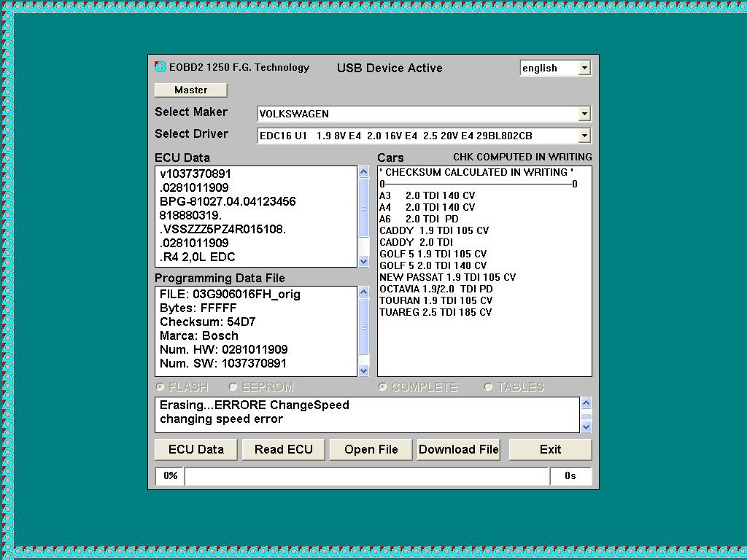Click the Erasing...ERRORE ChangeSpeed message
The image size is (747, 560).
click(x=255, y=405)
